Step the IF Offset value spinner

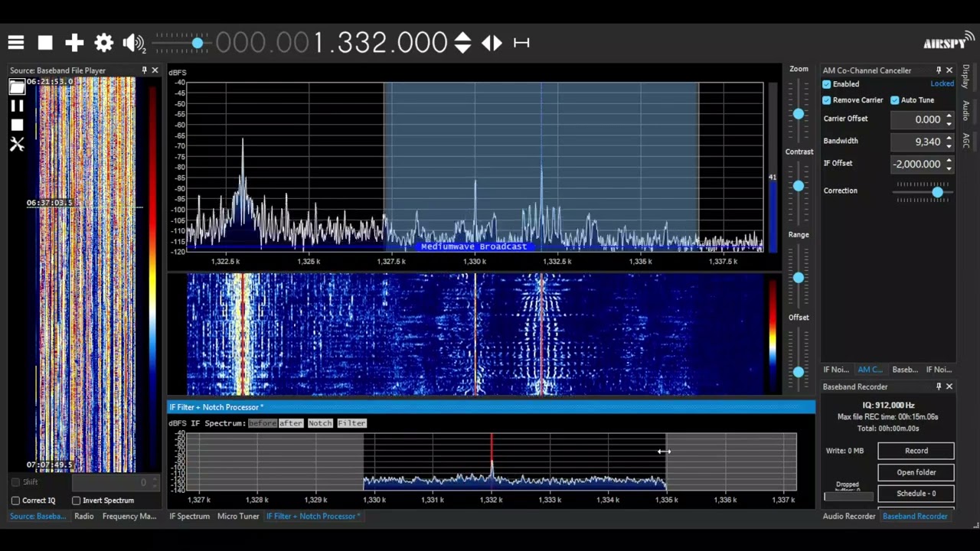(x=949, y=164)
